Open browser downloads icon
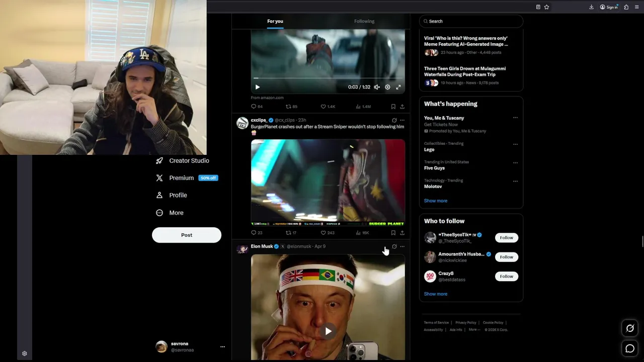The height and width of the screenshot is (362, 644). click(591, 7)
